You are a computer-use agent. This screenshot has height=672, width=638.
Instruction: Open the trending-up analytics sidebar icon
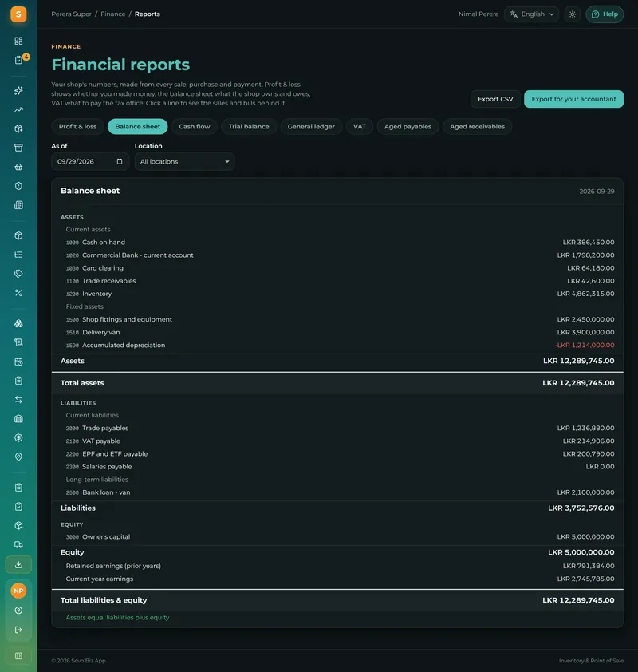18,109
